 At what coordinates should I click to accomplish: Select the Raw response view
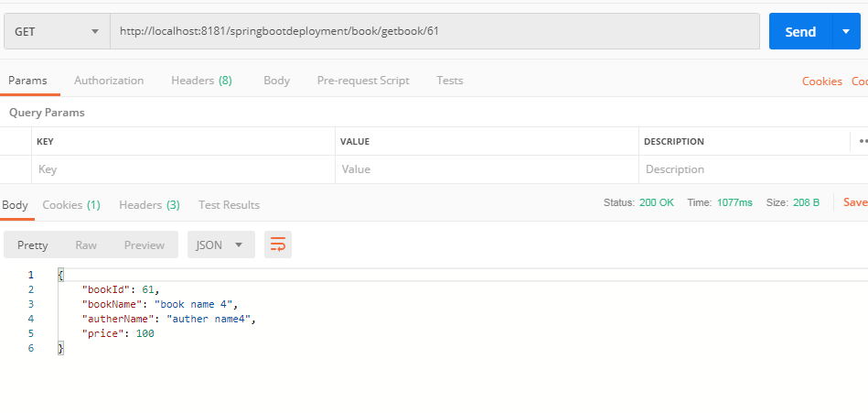(86, 245)
